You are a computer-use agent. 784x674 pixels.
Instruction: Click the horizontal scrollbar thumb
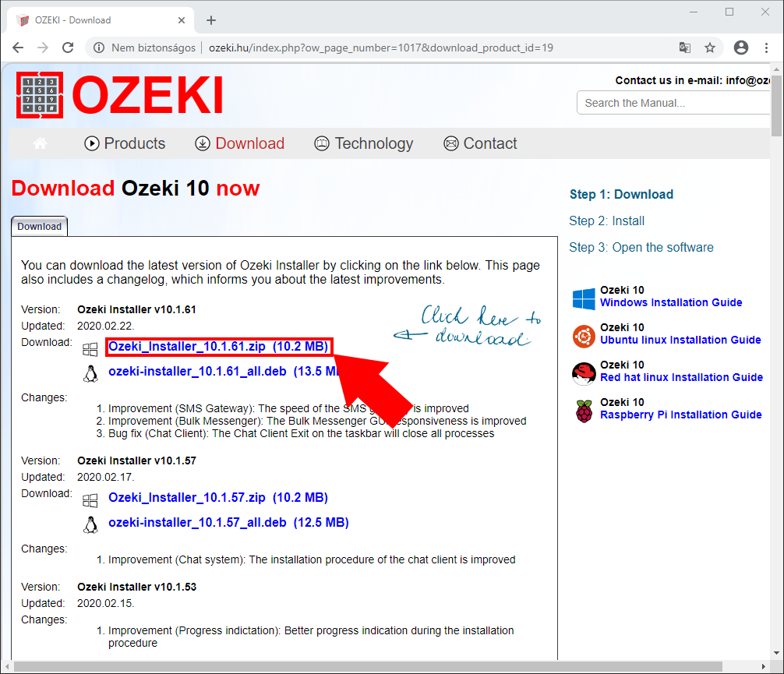tap(368, 666)
